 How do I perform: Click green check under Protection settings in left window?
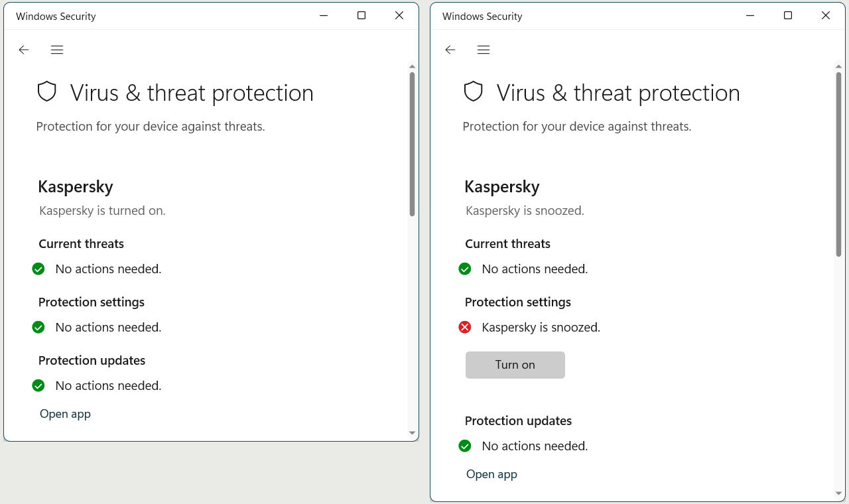38,327
